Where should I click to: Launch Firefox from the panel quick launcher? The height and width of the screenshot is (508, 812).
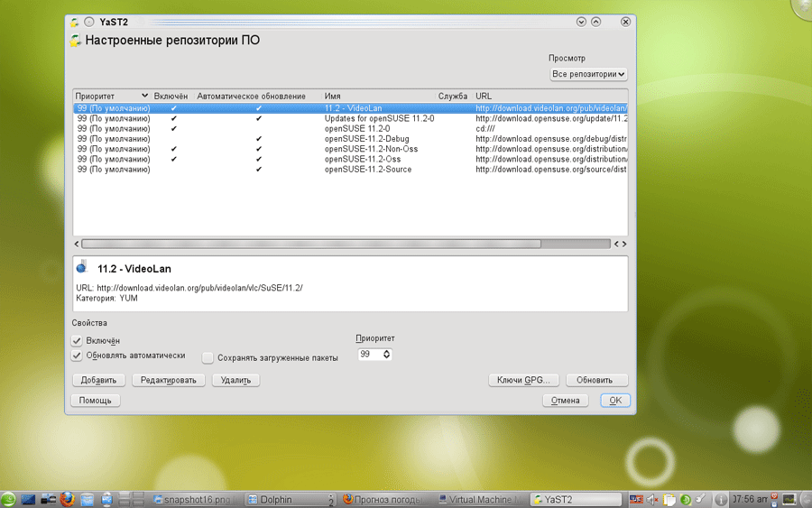[68, 499]
